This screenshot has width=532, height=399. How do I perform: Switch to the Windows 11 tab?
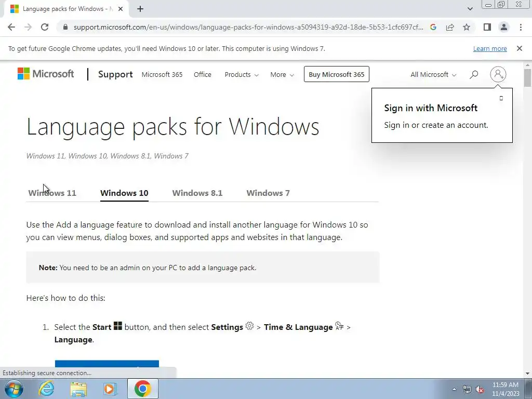click(x=52, y=193)
